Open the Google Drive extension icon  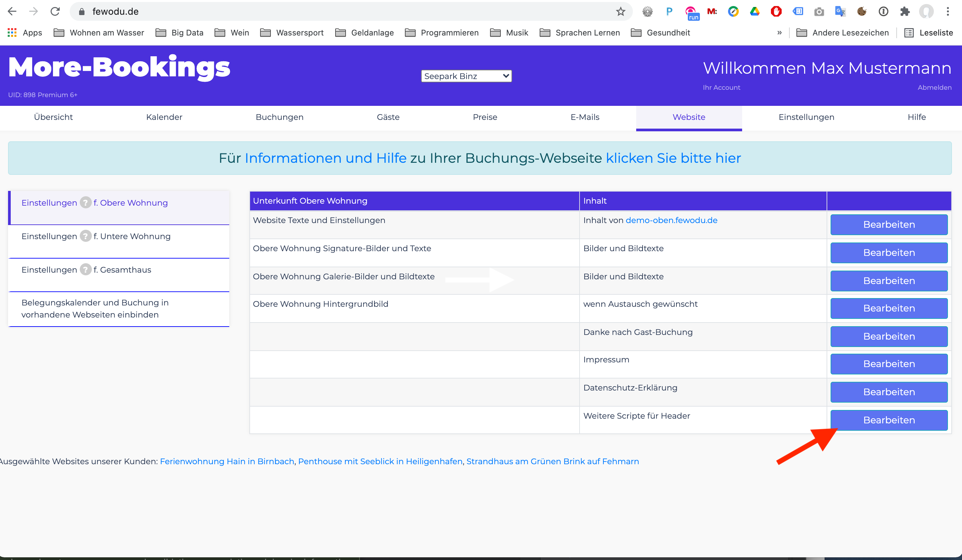[x=755, y=12]
